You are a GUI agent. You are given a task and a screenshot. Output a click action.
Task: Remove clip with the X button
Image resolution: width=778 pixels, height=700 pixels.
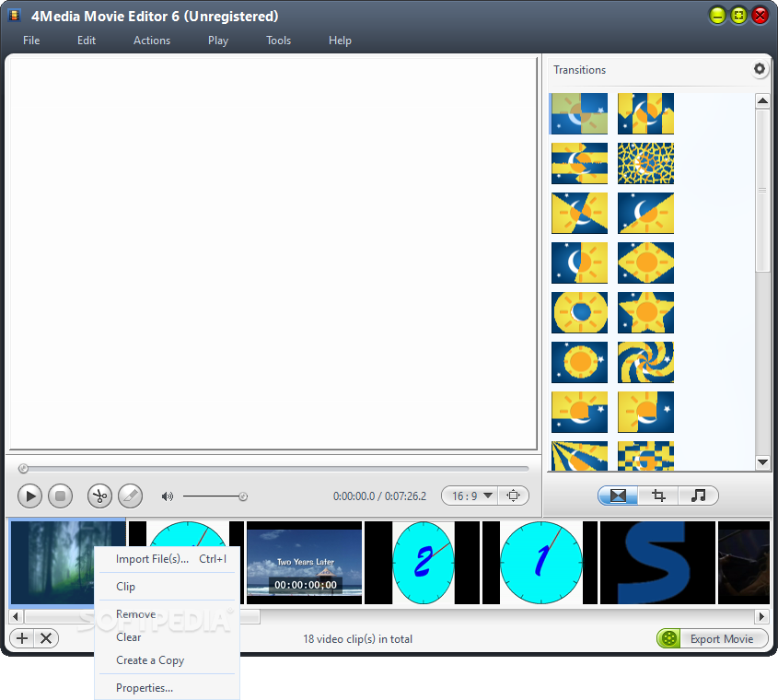pos(46,638)
